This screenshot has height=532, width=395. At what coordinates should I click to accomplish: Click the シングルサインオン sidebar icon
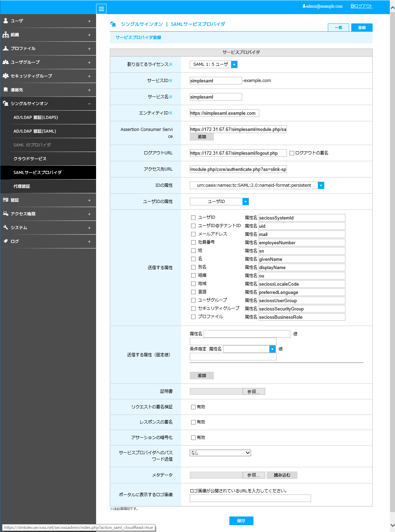coord(6,103)
